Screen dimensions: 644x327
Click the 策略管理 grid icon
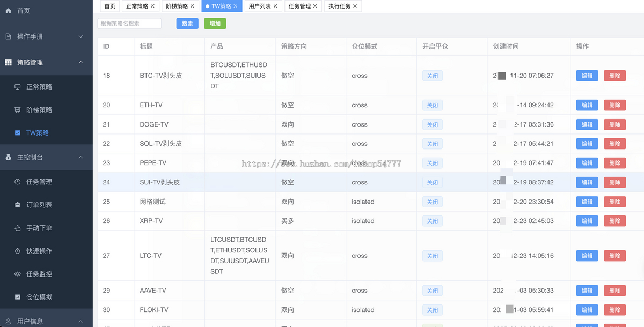(8, 62)
